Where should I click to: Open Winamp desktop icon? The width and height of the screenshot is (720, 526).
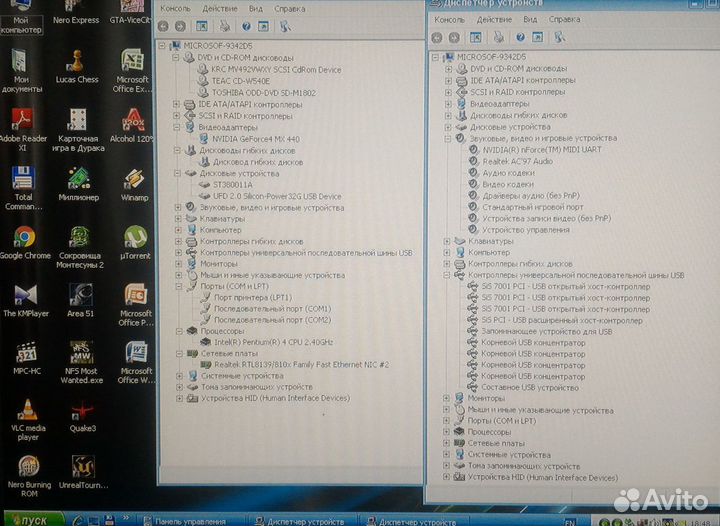[135, 185]
